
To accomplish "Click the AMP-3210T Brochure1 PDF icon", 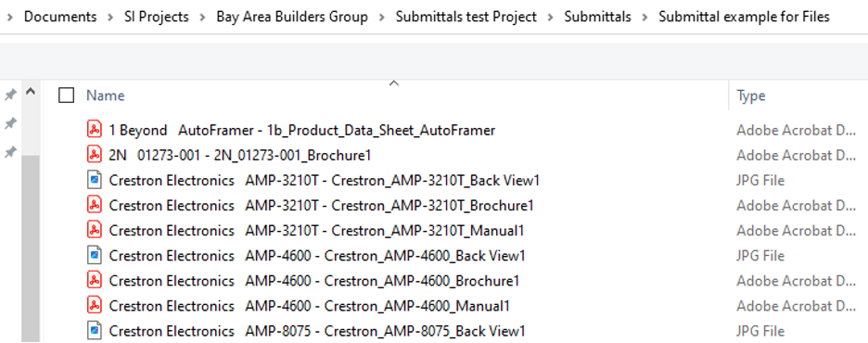I will tap(95, 205).
